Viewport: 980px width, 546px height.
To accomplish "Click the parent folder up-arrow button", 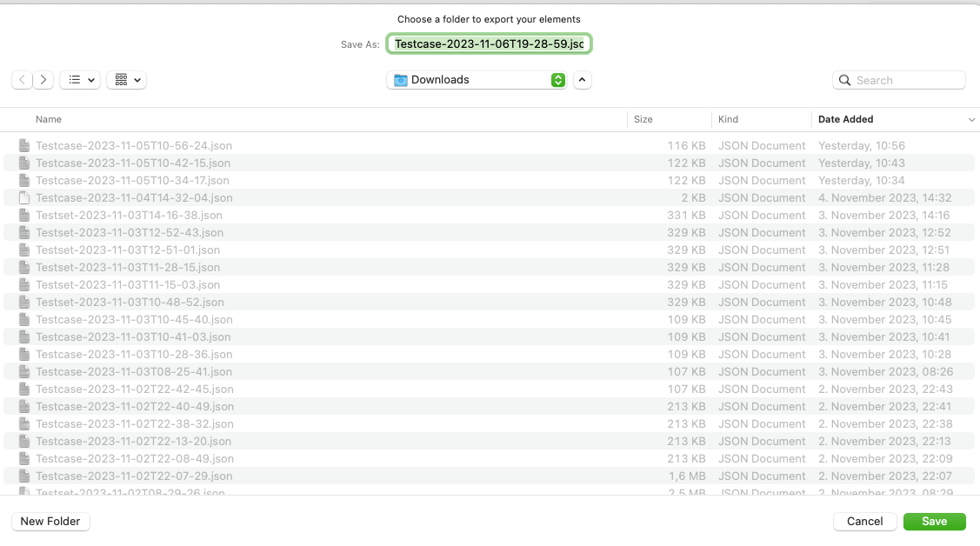I will 582,79.
